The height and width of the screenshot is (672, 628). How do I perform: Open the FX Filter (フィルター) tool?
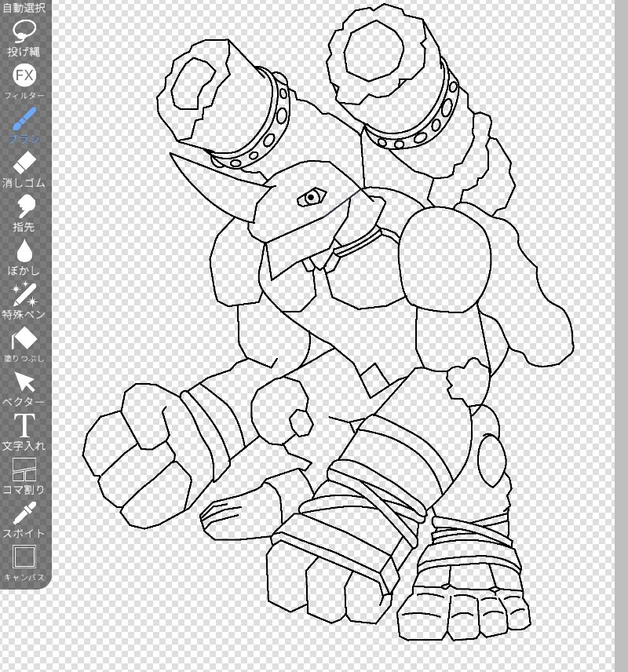(24, 82)
